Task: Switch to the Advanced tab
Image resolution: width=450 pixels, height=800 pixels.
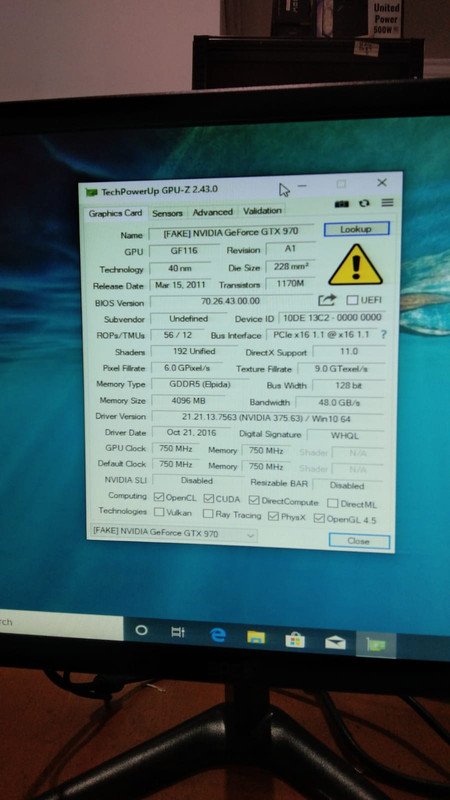Action: coord(213,212)
